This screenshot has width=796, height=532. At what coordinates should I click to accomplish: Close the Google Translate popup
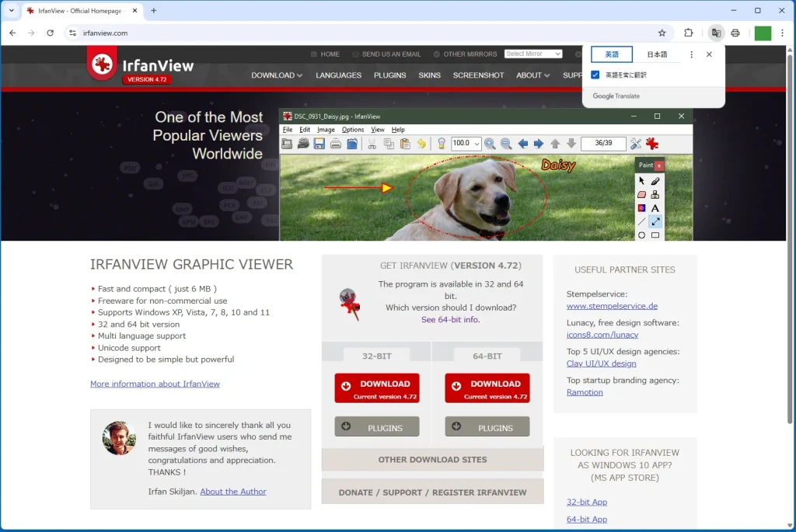coord(709,54)
